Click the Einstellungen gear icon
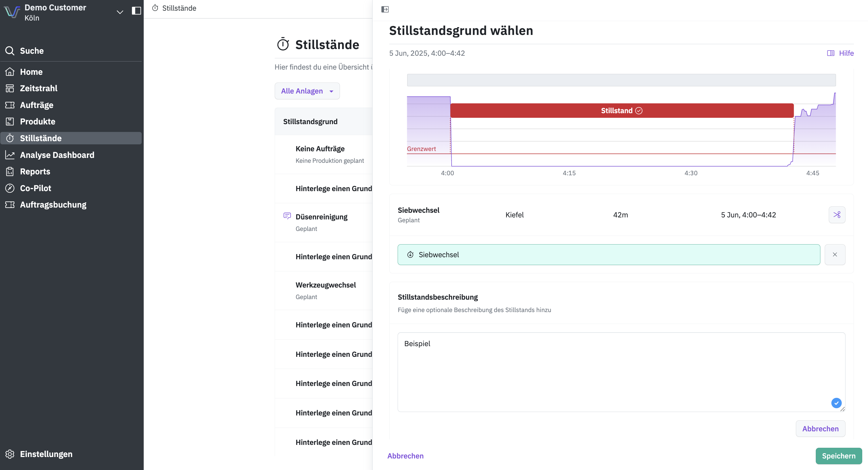 tap(10, 454)
